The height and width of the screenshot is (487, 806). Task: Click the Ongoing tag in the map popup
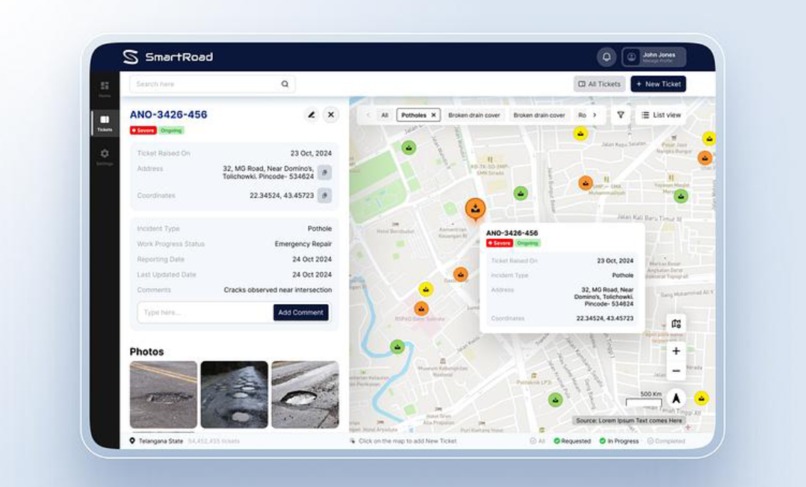[527, 243]
